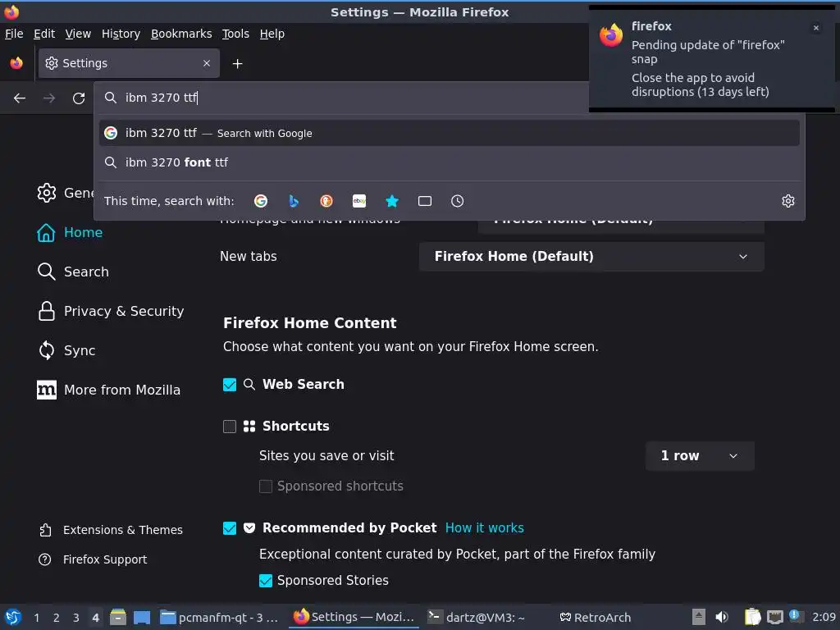
Task: Click the file manager quicklaunch icon
Action: click(118, 617)
